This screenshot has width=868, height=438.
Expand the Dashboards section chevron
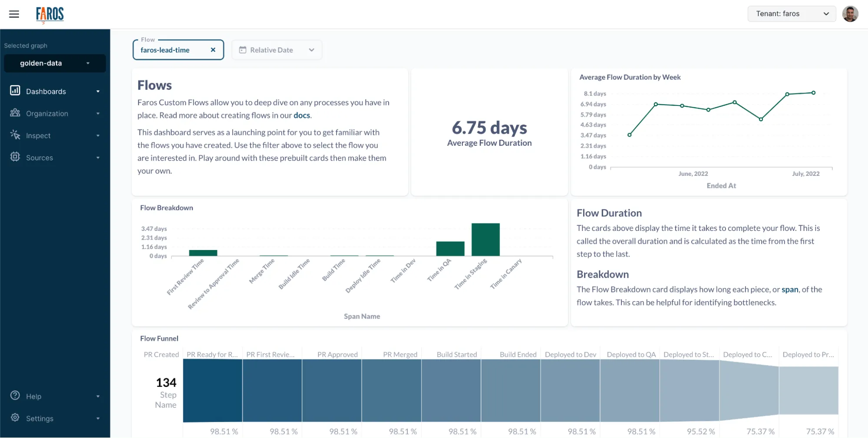click(x=98, y=91)
